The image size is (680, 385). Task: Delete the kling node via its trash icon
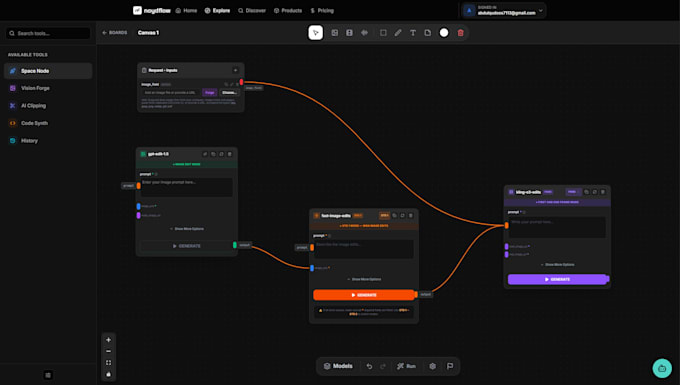603,192
